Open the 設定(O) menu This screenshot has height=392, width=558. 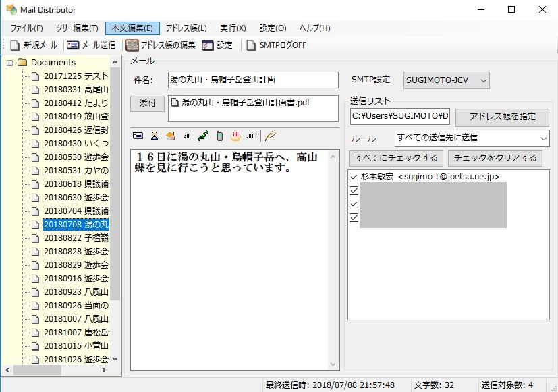pyautogui.click(x=273, y=28)
